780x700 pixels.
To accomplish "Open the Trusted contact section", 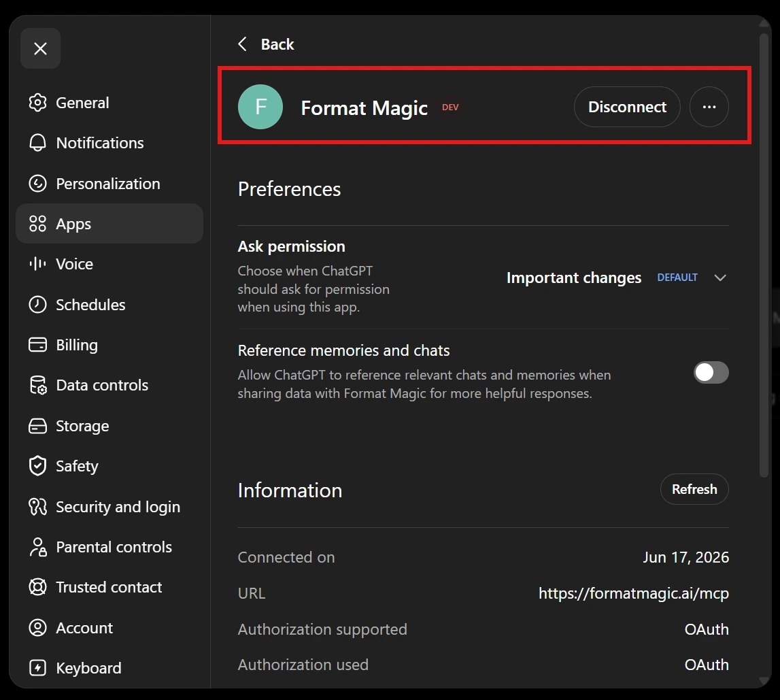I will (109, 587).
